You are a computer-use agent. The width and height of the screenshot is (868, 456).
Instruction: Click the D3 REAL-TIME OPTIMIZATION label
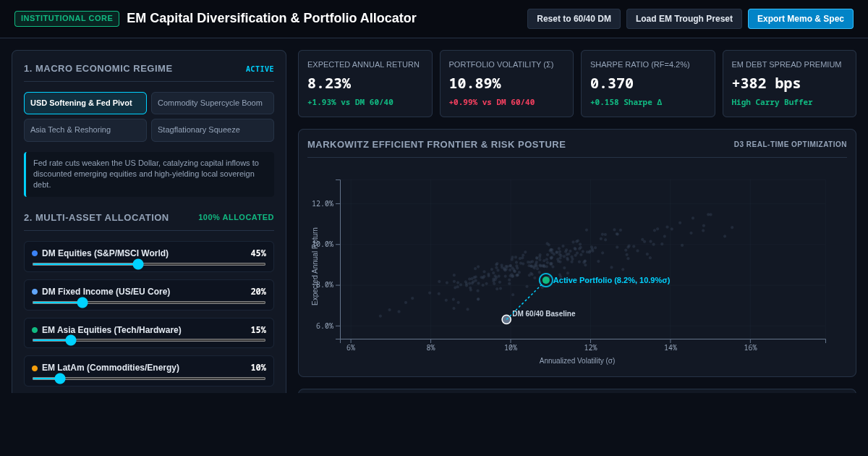791,145
